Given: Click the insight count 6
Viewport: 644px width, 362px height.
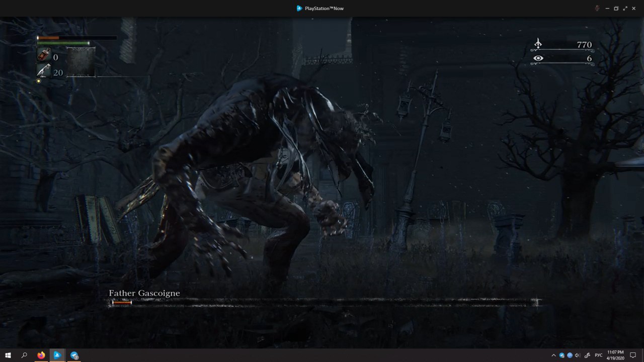Looking at the screenshot, I should [589, 58].
